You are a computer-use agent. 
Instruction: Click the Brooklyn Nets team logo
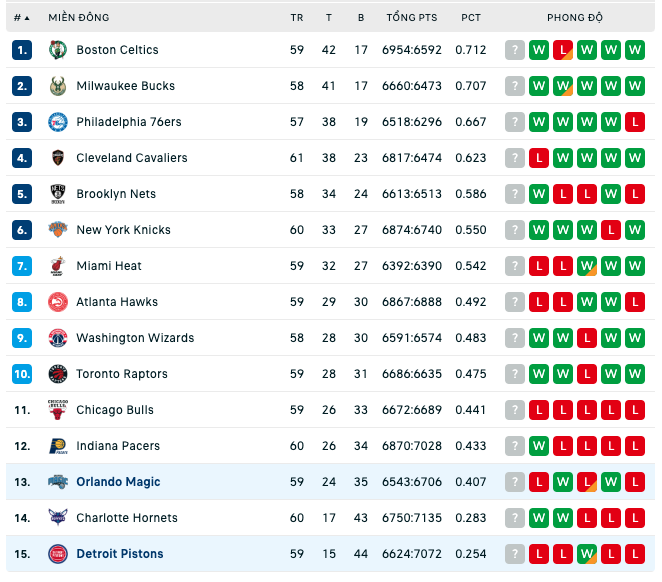[x=58, y=194]
